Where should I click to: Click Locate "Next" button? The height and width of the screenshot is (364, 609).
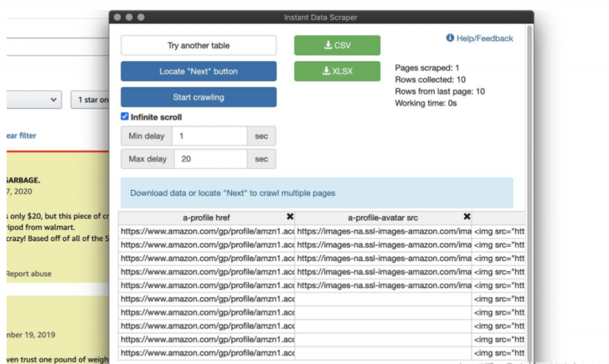pyautogui.click(x=199, y=71)
